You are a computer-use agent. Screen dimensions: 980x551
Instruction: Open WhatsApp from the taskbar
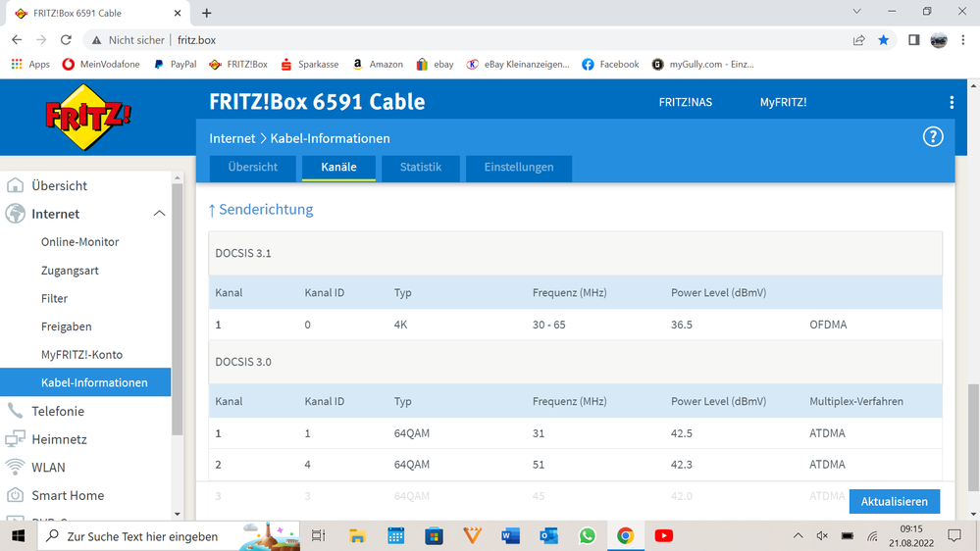coord(587,535)
